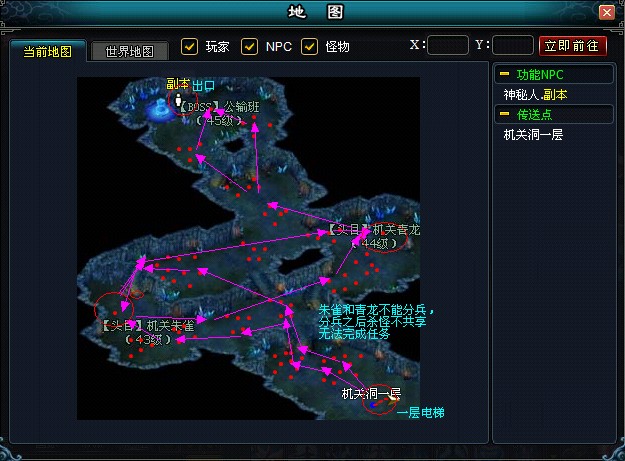
Task: Click the 机关朱雀 red circle marker
Action: pos(113,307)
